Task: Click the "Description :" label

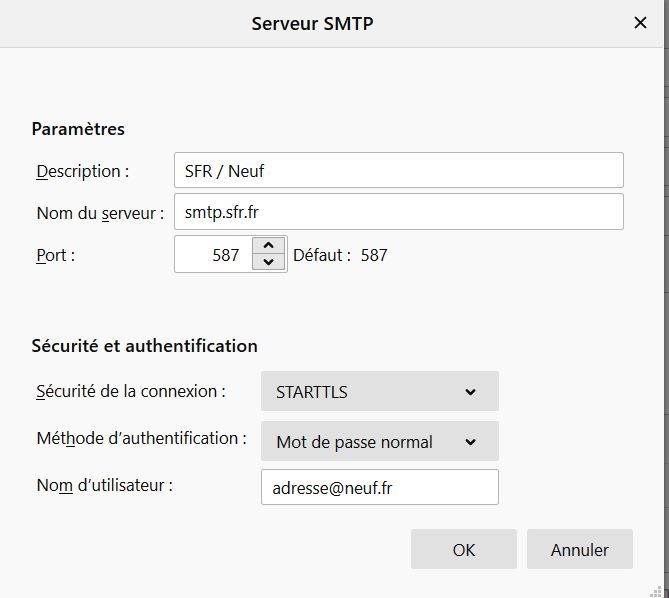Action: (x=83, y=171)
